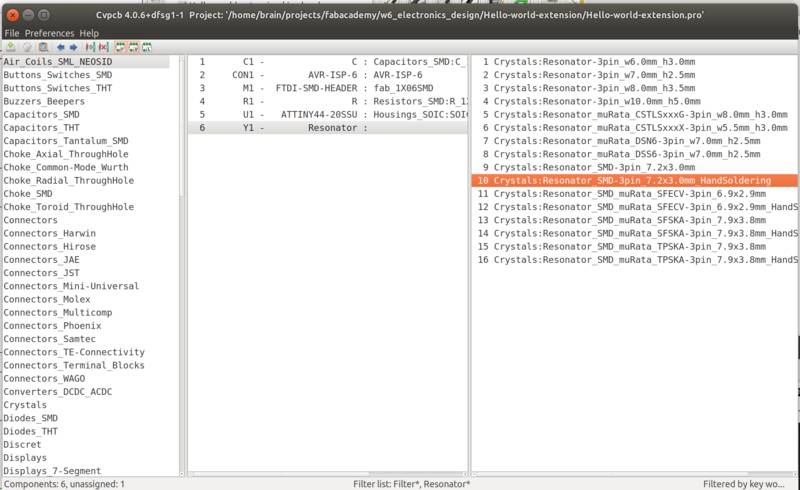Select Capacitors_SMD library
This screenshot has height=490, width=800.
pos(41,115)
